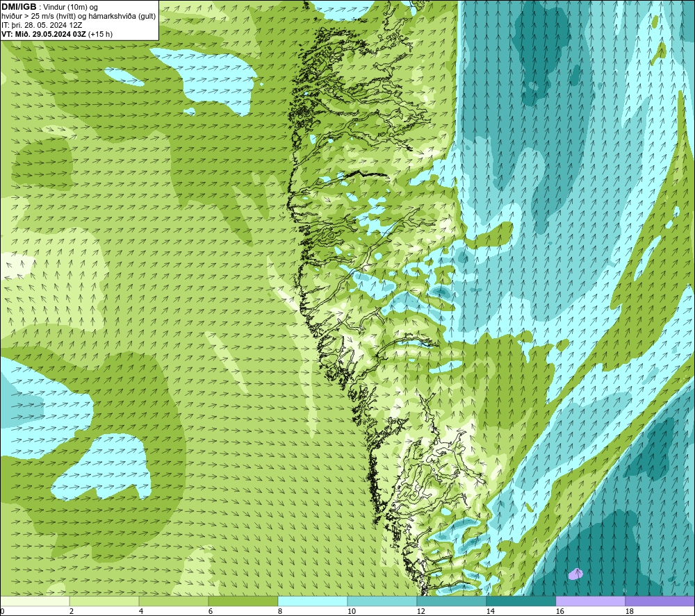The width and height of the screenshot is (695, 616).
Task: Click the legend scale label '12'
Action: [x=421, y=611]
